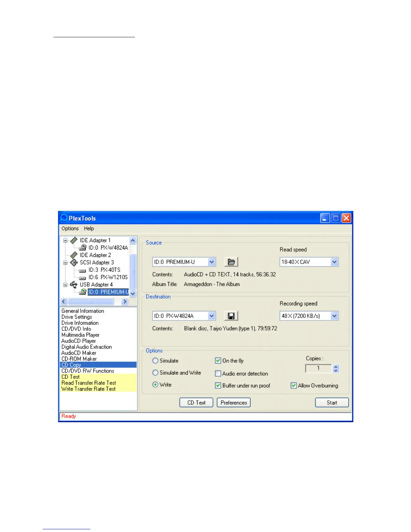Click the Copies number field

[319, 368]
